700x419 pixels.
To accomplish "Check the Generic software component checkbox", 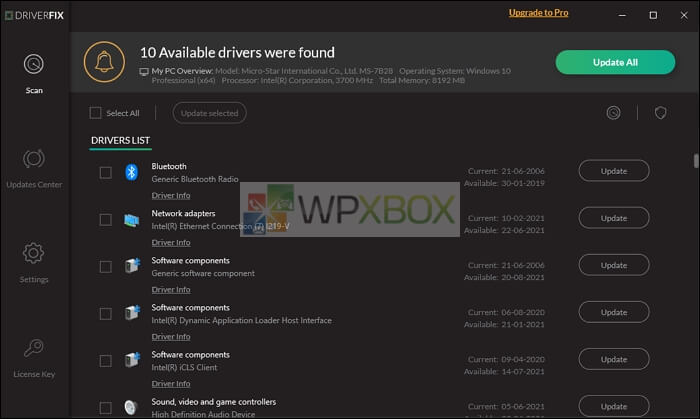I will 105,267.
